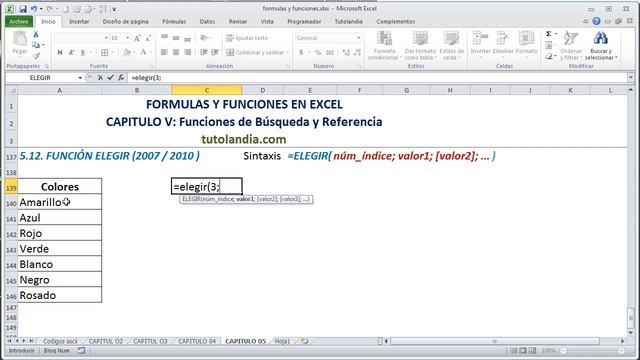Toggle center text alignment
The image size is (640, 360).
tap(176, 52)
